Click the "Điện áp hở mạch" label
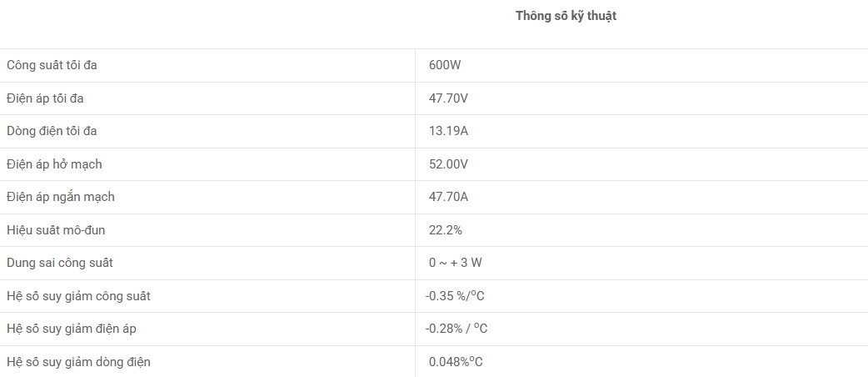This screenshot has width=868, height=377. [54, 164]
